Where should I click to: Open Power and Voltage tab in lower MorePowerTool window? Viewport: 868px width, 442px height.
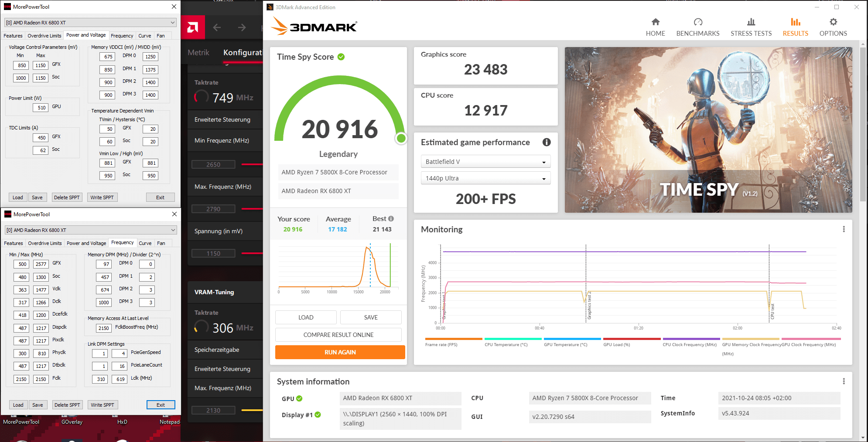point(86,243)
